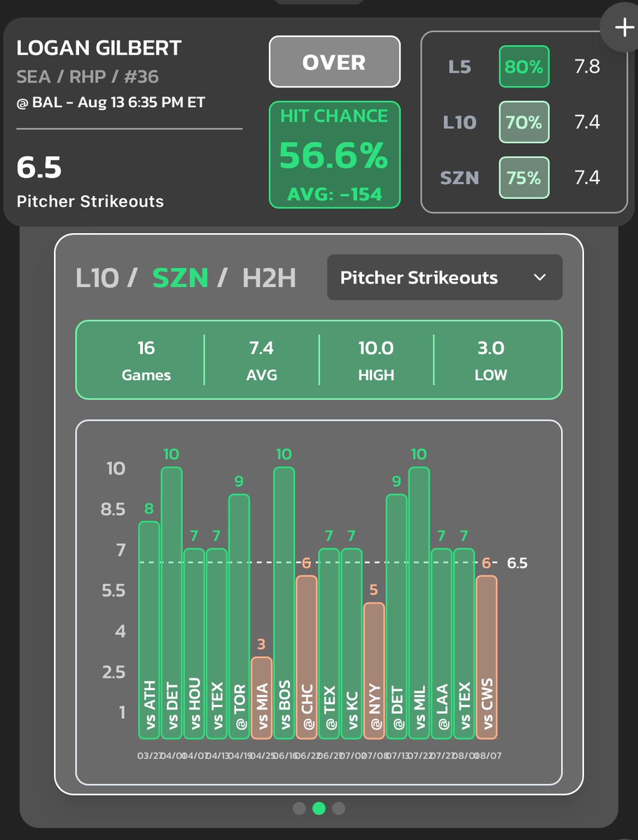Select the vs HOU bar
This screenshot has width=638, height=840.
194,643
